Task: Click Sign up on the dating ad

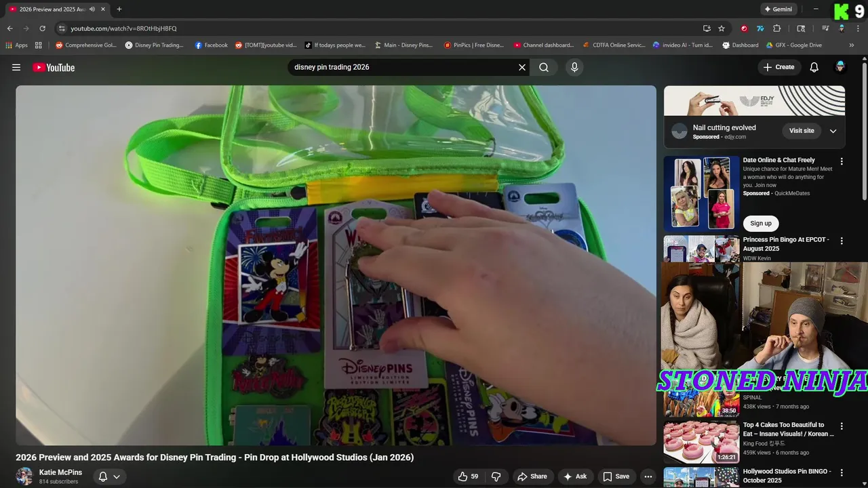Action: coord(761,223)
